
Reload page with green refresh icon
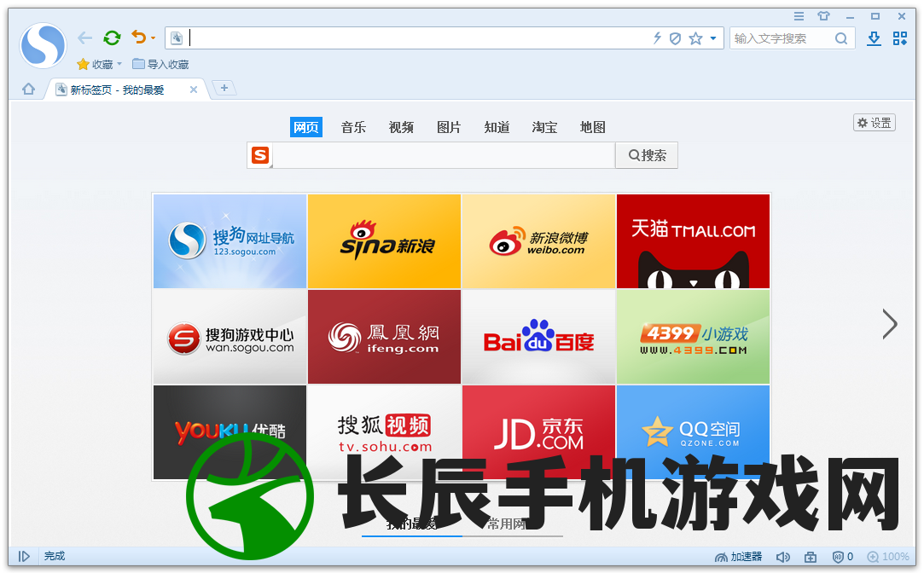(112, 38)
